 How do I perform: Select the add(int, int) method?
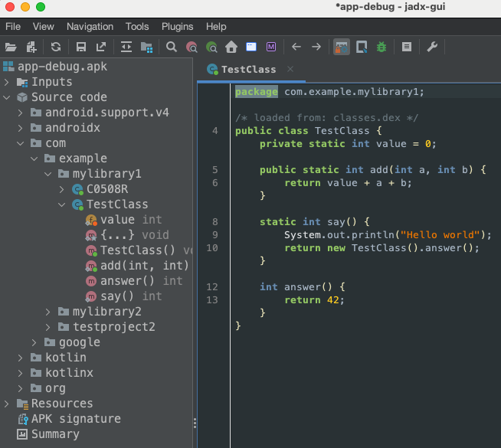pyautogui.click(x=137, y=266)
